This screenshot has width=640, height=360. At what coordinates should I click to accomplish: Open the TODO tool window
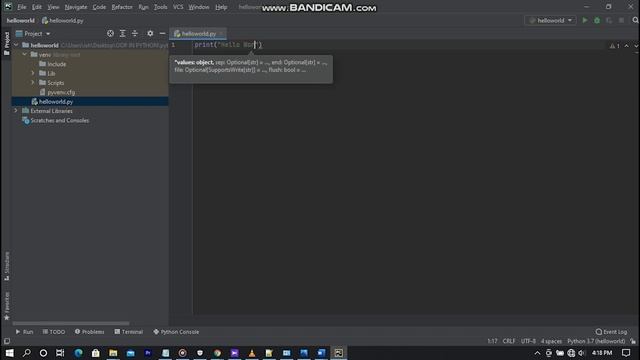(54, 332)
